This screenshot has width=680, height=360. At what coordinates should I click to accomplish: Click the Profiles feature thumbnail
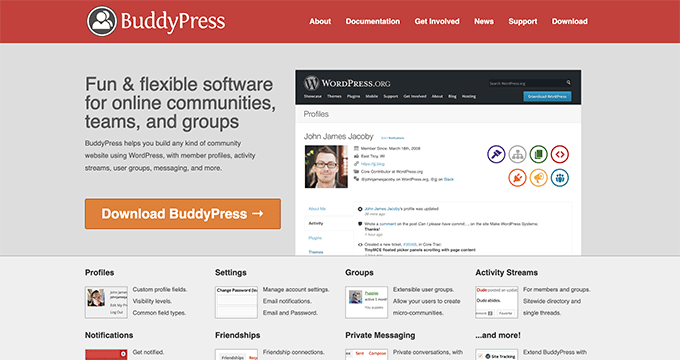point(106,302)
